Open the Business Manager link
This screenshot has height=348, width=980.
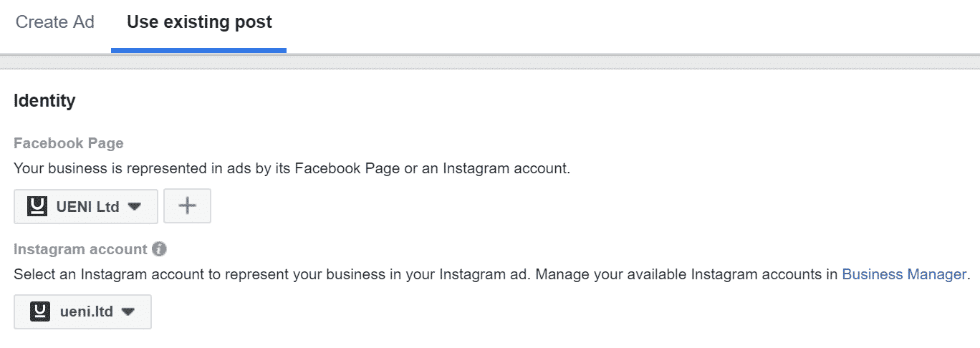[x=904, y=274]
